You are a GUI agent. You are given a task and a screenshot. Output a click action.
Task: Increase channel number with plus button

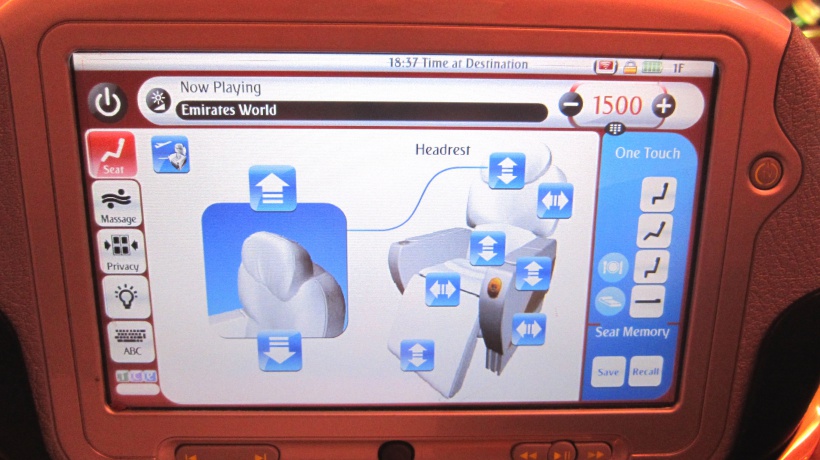point(663,105)
